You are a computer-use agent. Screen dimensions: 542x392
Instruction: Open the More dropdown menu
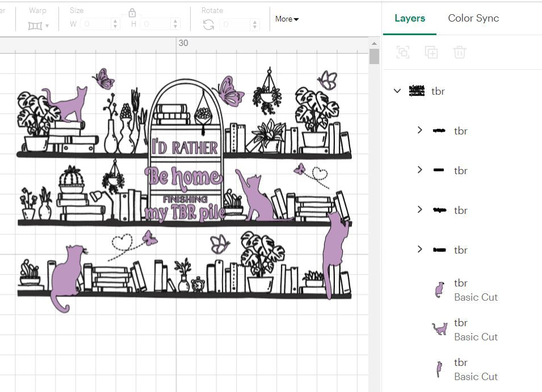(x=287, y=19)
